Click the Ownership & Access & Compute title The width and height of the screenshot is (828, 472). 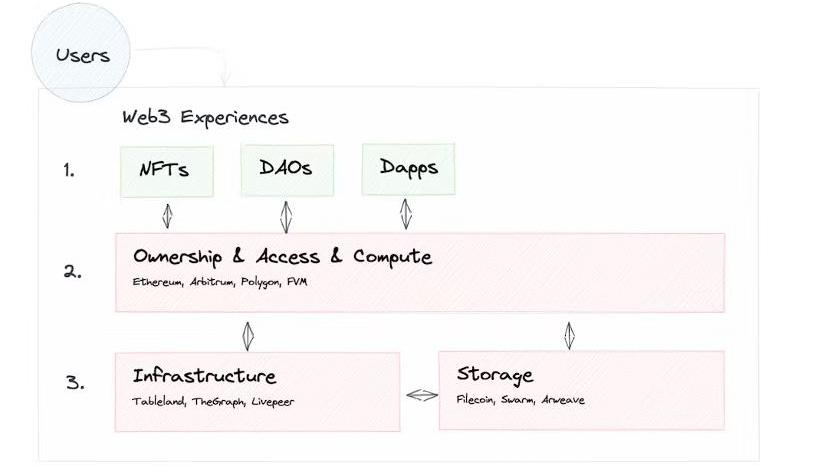tap(283, 257)
